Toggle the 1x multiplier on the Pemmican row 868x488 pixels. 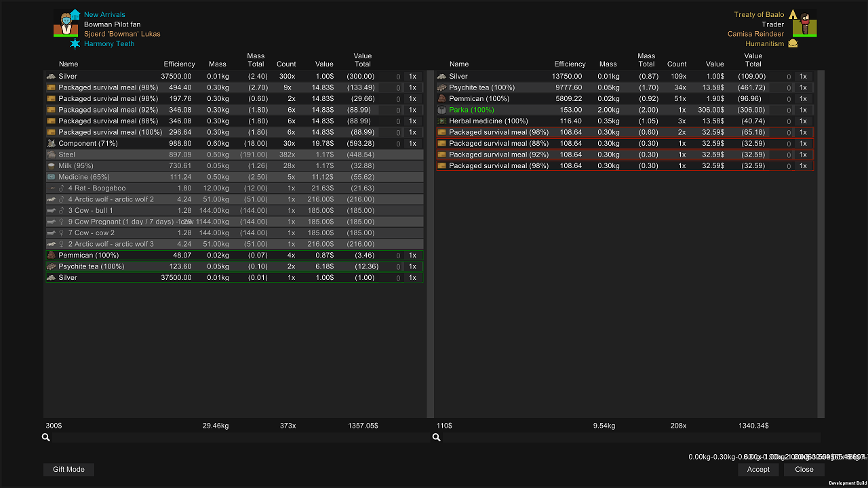(803, 98)
